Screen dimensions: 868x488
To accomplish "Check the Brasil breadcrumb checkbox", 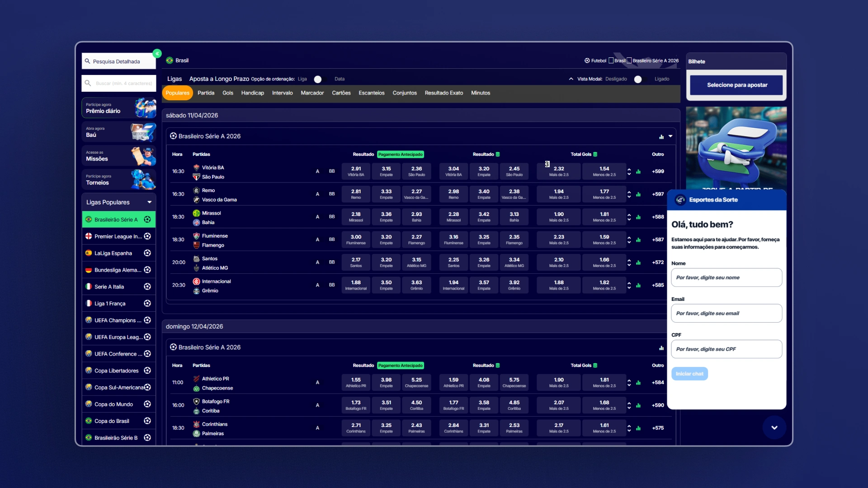I will tap(611, 61).
